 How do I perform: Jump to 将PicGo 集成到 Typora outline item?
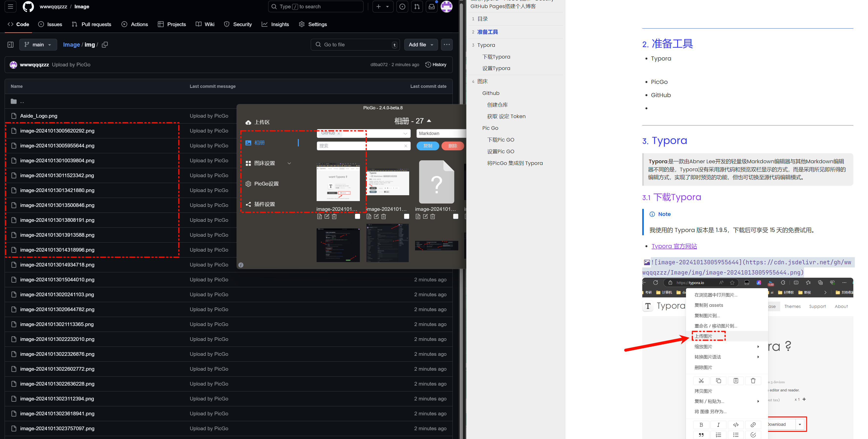pyautogui.click(x=515, y=163)
